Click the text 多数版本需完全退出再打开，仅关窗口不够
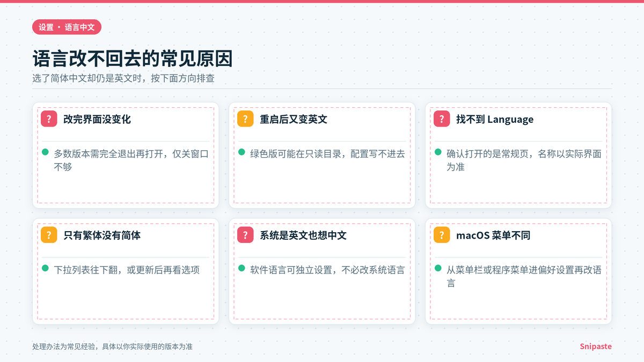 tap(131, 160)
